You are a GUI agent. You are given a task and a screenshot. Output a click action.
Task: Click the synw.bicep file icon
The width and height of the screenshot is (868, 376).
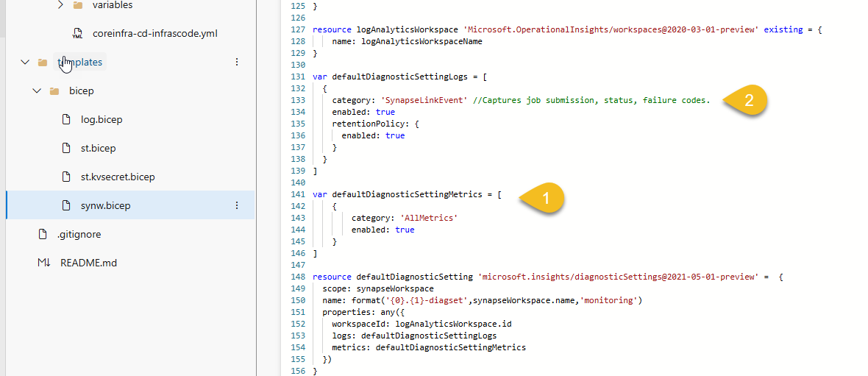tap(66, 205)
